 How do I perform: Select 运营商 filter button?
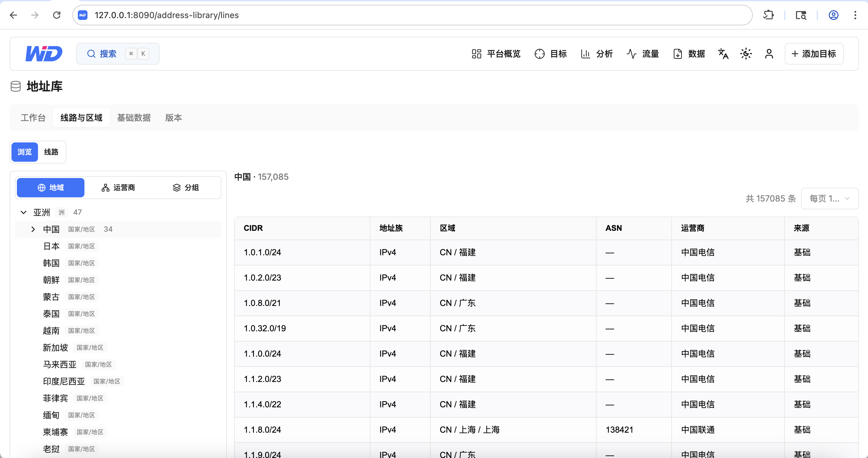coord(118,188)
